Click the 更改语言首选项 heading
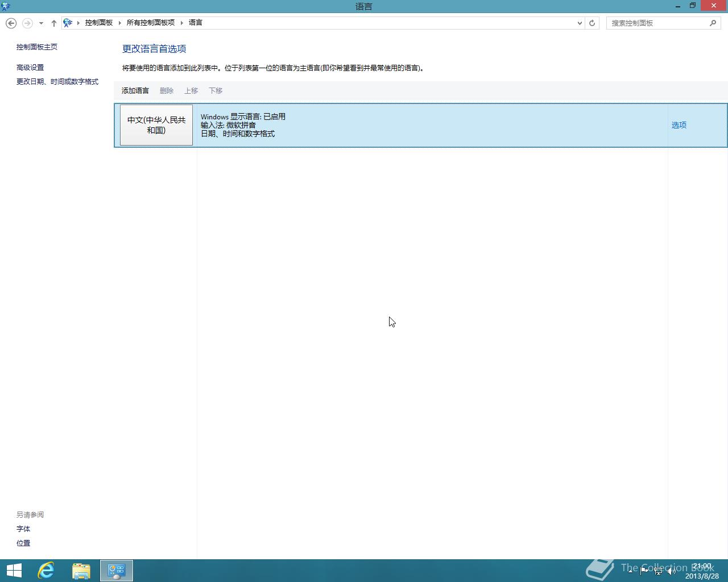Viewport: 728px width, 582px height. [154, 49]
